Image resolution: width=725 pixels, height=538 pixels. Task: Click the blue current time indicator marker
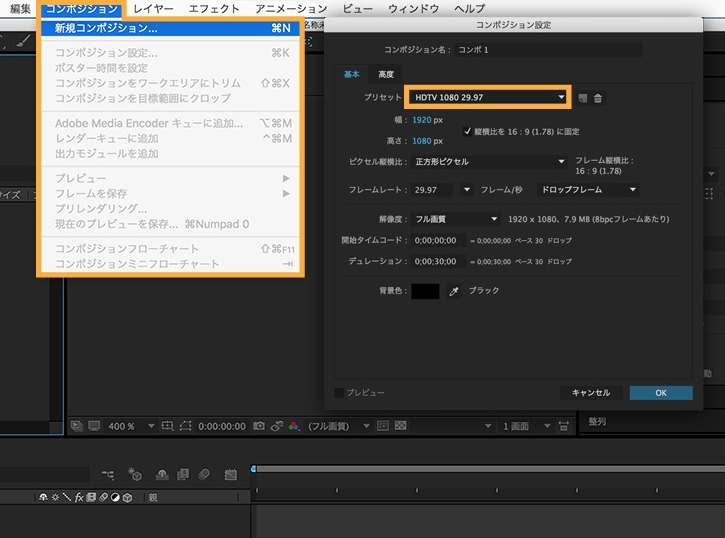point(253,469)
